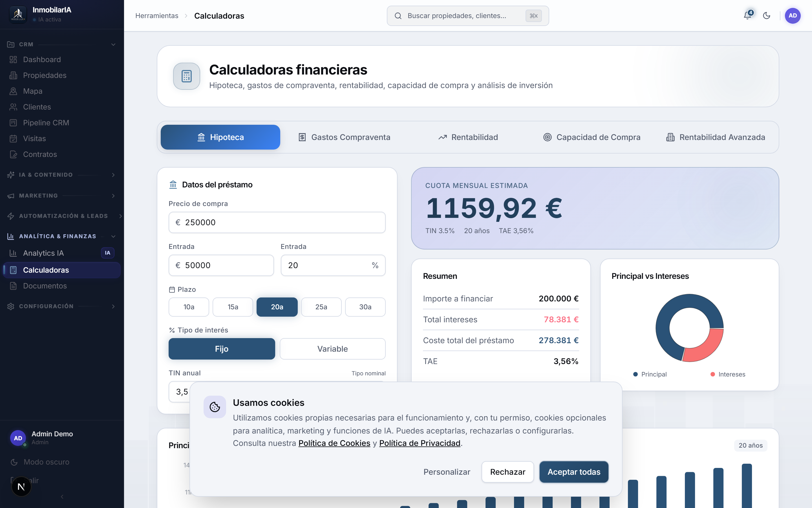Click the Precio de compra input field
The image size is (812, 508).
[277, 222]
